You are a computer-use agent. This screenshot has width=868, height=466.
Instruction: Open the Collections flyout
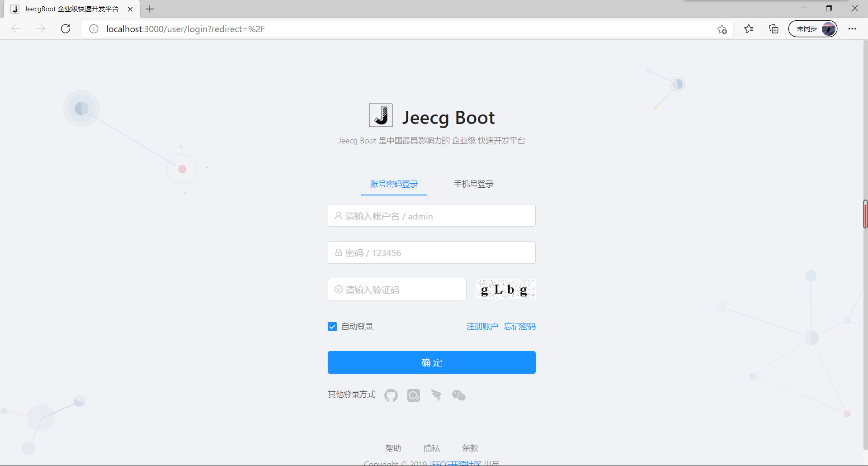(773, 29)
